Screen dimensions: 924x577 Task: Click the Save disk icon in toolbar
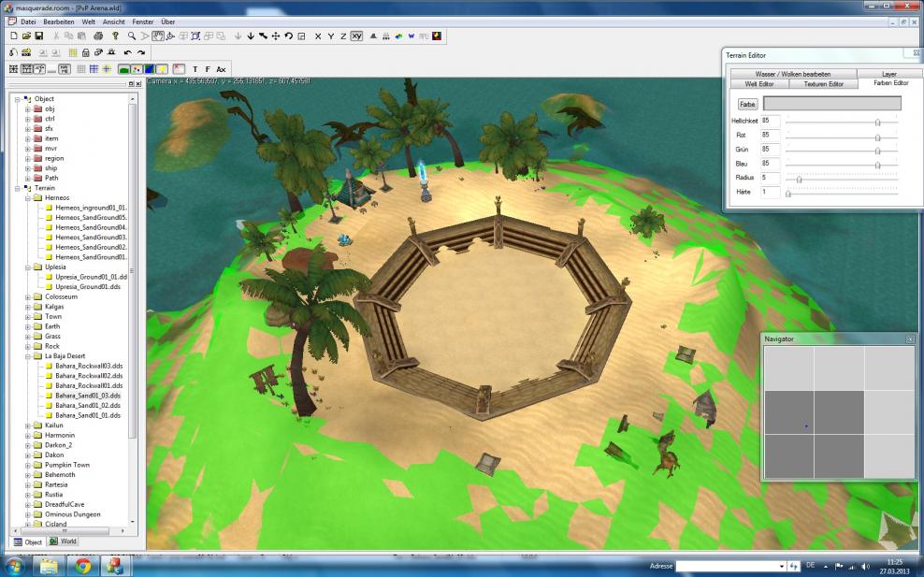39,36
